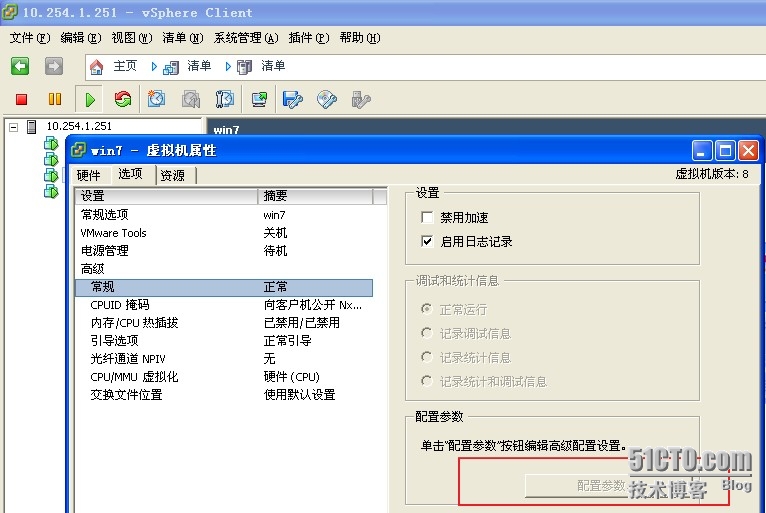The width and height of the screenshot is (766, 513).
Task: Select the second virtual machine icon in tree
Action: tap(51, 159)
